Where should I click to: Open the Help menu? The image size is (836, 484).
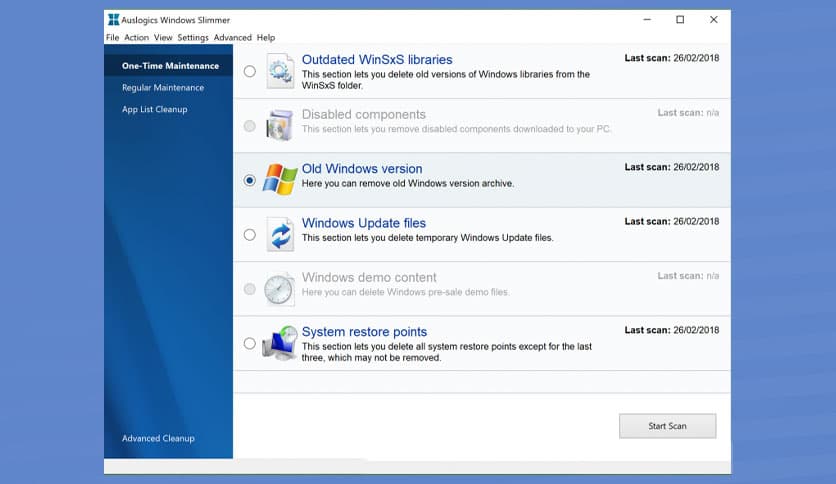point(266,37)
